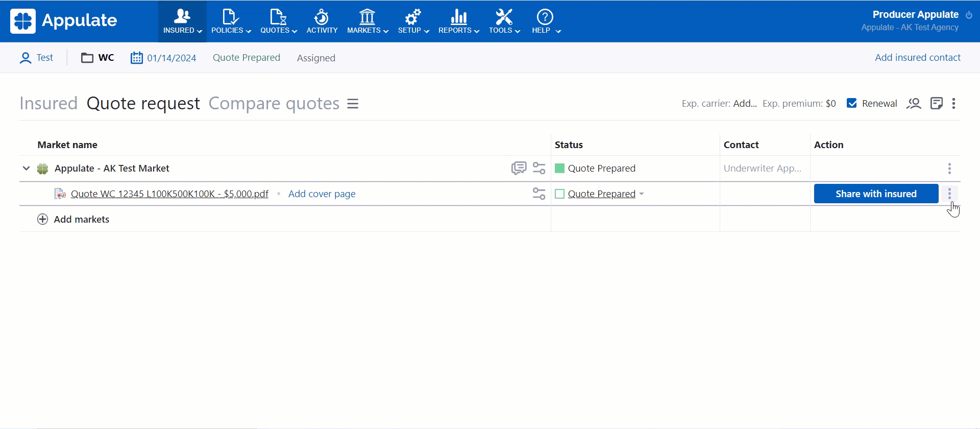980x429 pixels.
Task: Collapse the Appulate - AK Test Market row
Action: (26, 168)
